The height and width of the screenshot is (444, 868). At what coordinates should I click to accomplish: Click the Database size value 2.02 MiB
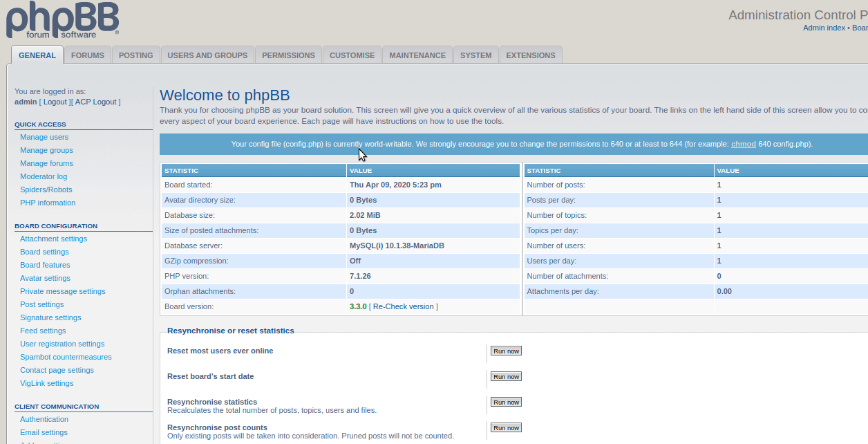[365, 215]
